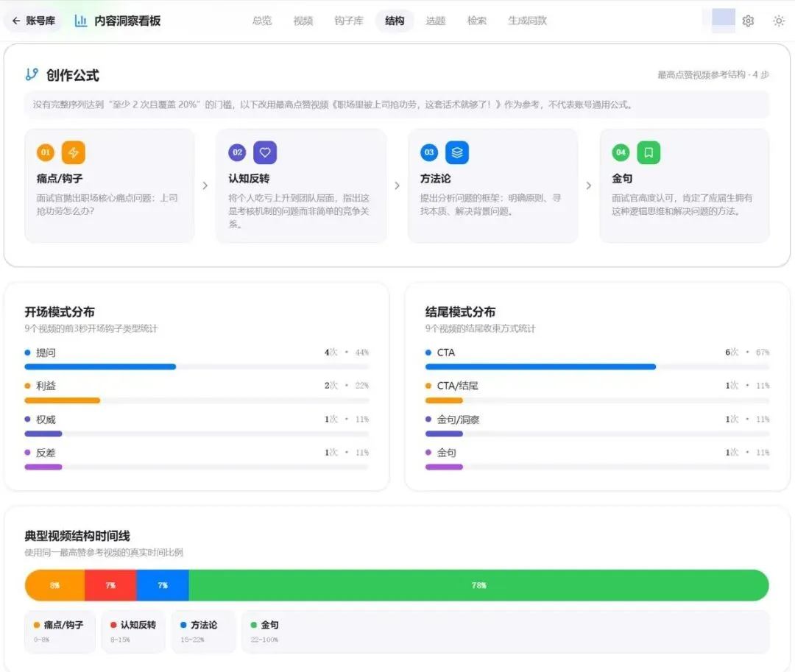Open the 总览 tab

[x=262, y=21]
